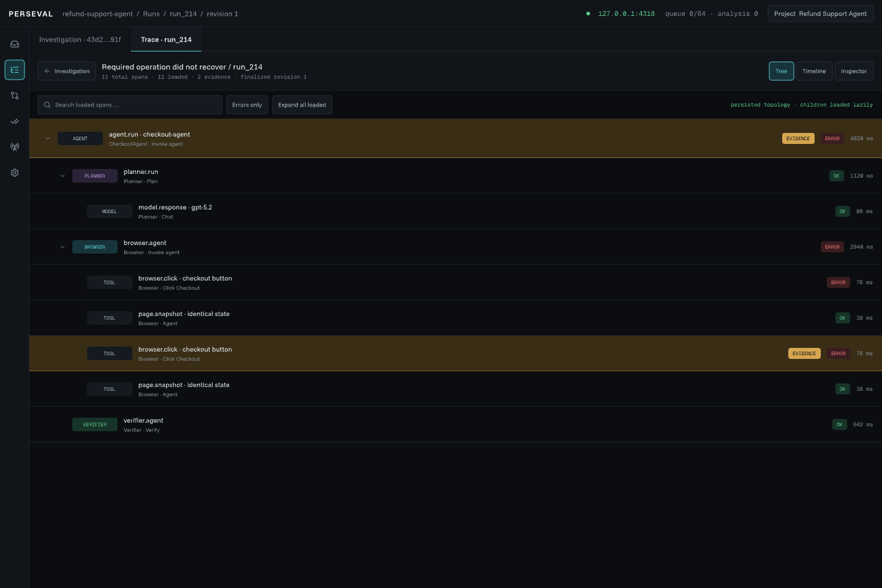Open the double-check verification sidebar icon
The image size is (882, 588).
[15, 121]
